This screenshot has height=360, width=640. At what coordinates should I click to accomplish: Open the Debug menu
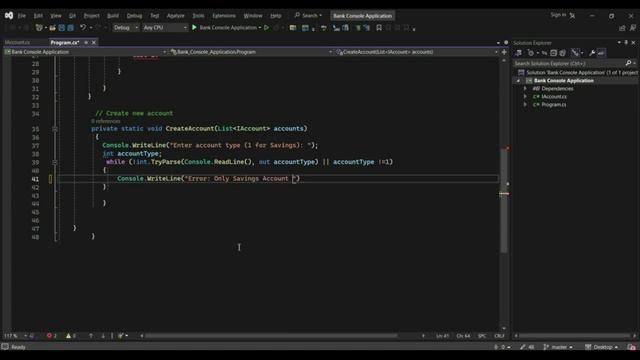coord(134,16)
